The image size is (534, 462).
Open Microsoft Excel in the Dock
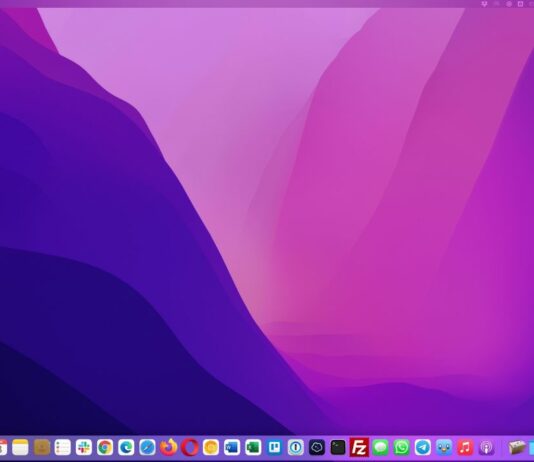pyautogui.click(x=253, y=447)
